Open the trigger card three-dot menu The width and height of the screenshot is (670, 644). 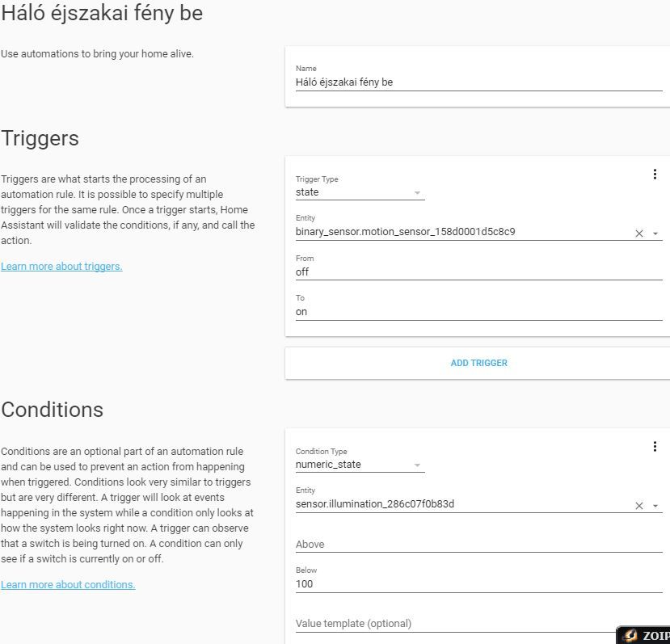click(x=655, y=175)
